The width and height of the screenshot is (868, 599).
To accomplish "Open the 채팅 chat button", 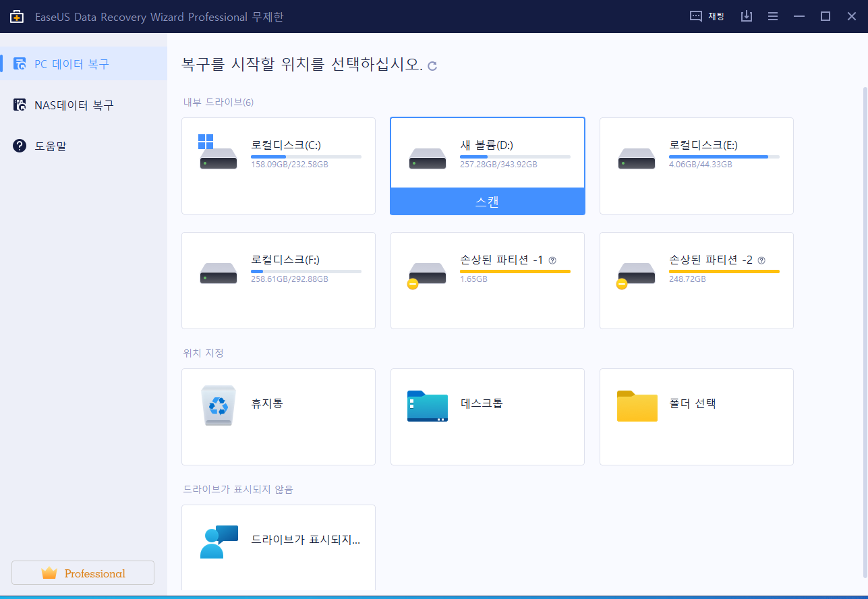I will (x=707, y=16).
